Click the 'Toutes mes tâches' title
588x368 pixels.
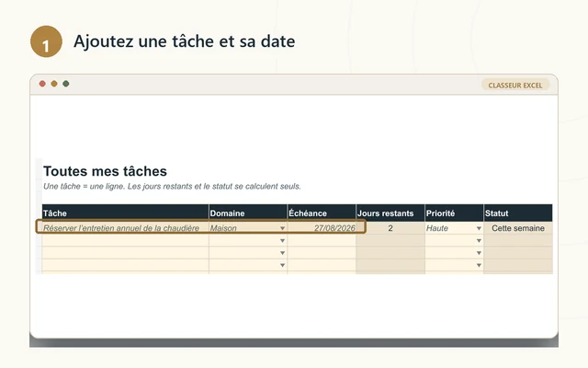pos(105,171)
